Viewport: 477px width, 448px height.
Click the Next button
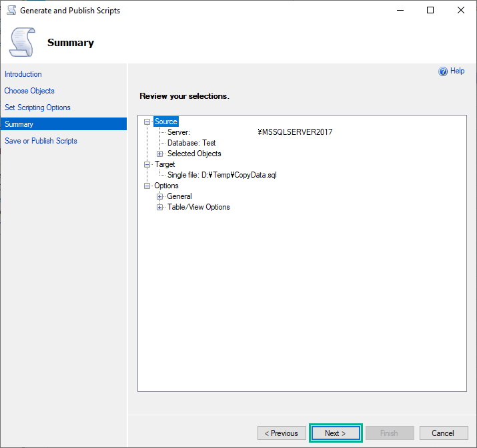336,433
